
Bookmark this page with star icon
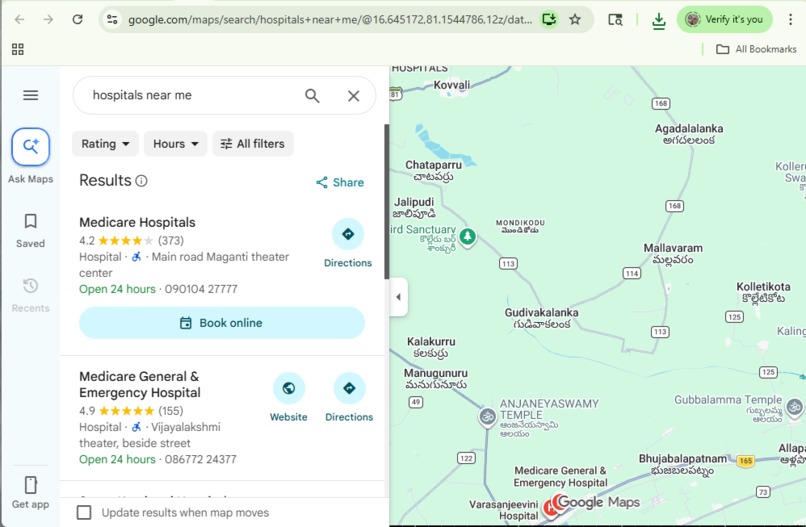coord(575,20)
